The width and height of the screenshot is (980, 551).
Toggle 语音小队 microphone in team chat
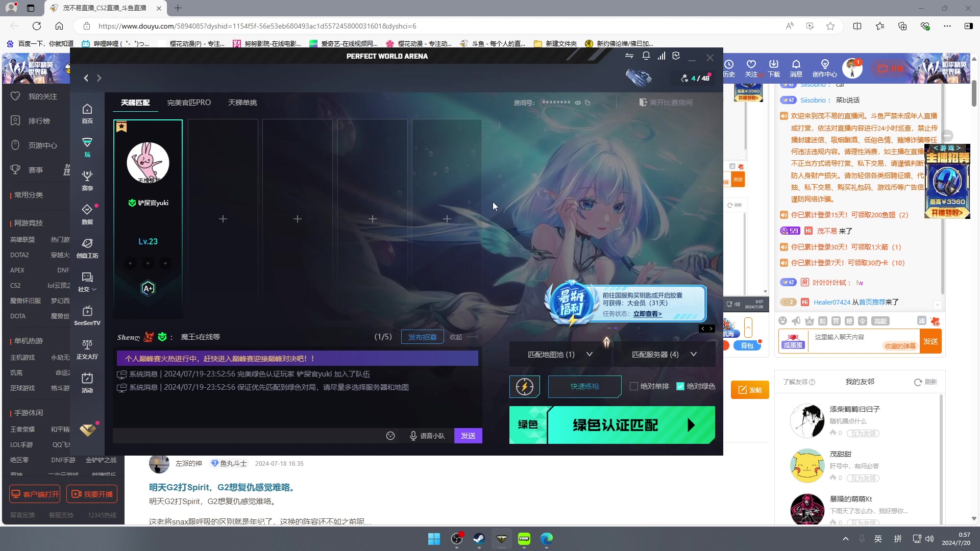point(428,436)
